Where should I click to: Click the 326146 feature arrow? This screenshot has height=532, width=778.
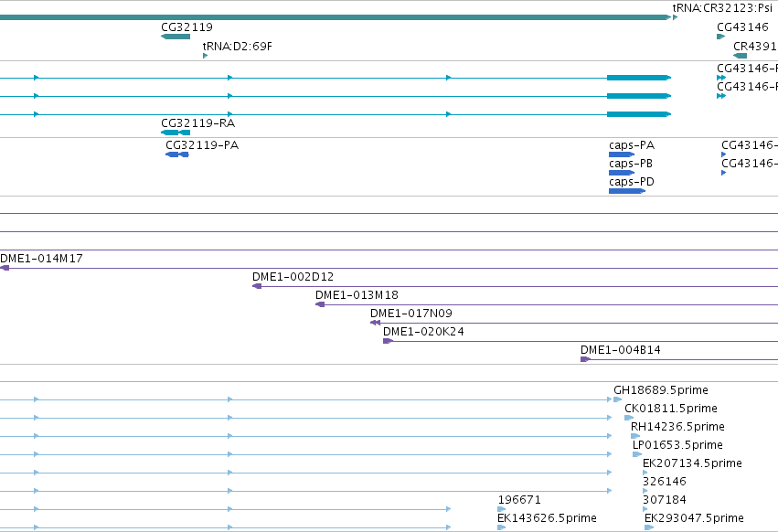coord(645,491)
